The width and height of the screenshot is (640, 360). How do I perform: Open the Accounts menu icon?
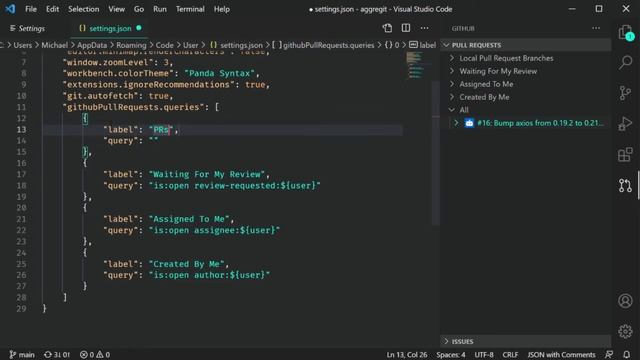point(625,301)
